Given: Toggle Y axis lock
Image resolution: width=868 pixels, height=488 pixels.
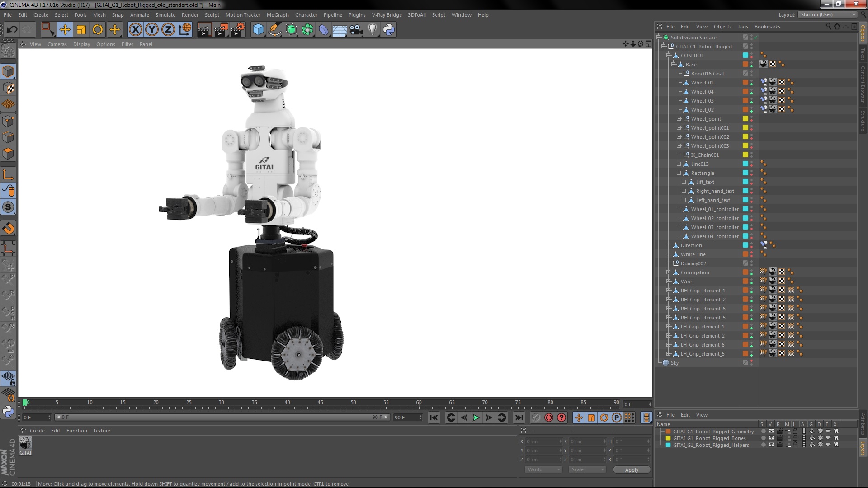Looking at the screenshot, I should coord(152,30).
